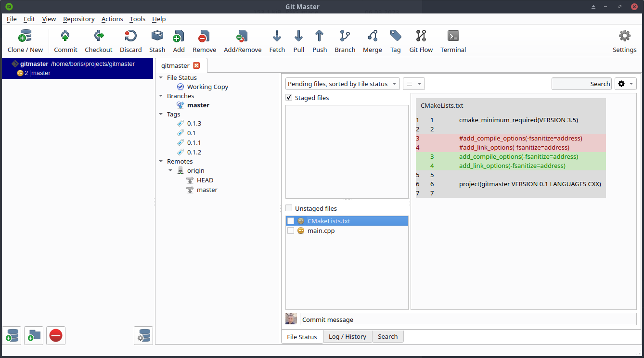This screenshot has height=358, width=644.
Task: Open the diff options gear dropdown
Action: click(626, 84)
